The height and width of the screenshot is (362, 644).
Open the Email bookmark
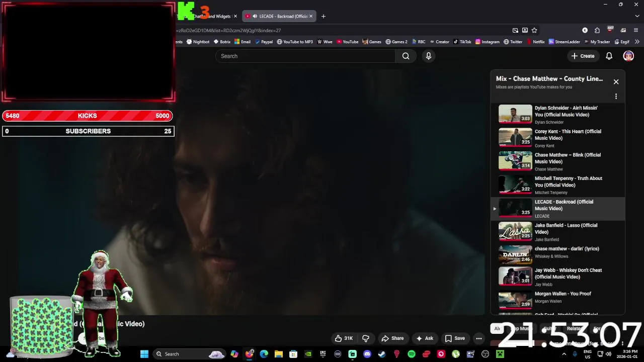[243, 42]
